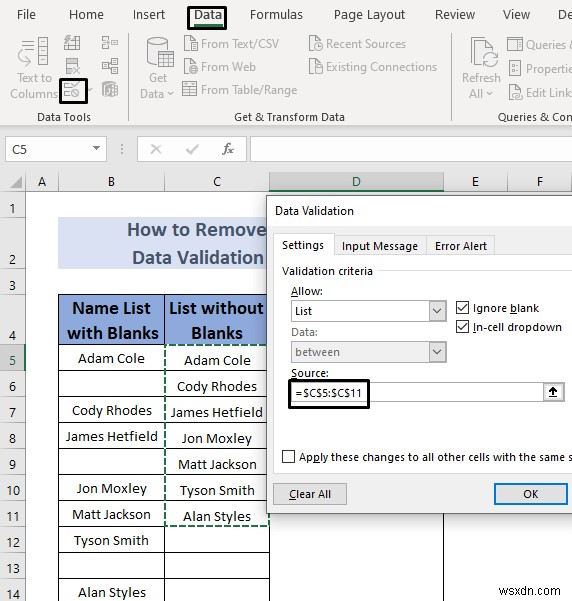Open Existing Connections
This screenshot has height=601, width=572.
coord(373,67)
